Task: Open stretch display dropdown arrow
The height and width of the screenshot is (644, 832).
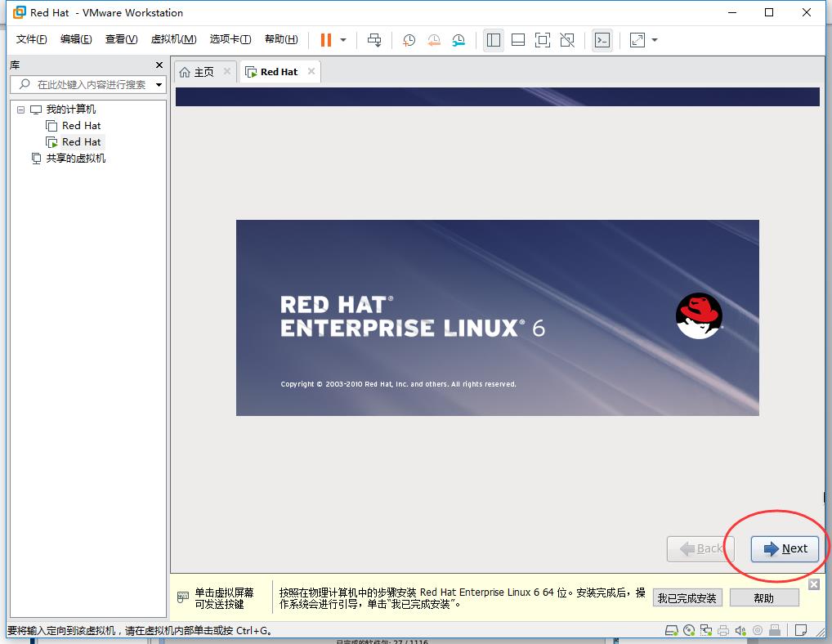Action: pyautogui.click(x=655, y=40)
